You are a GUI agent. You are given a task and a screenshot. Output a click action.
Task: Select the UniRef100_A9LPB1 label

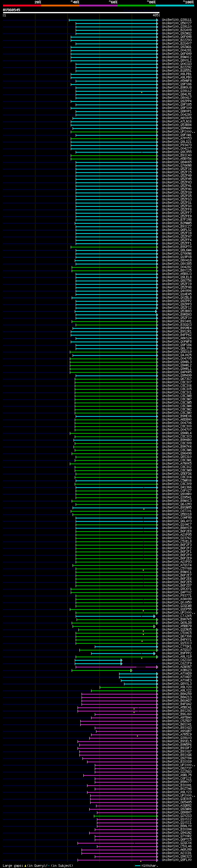(177, 74)
